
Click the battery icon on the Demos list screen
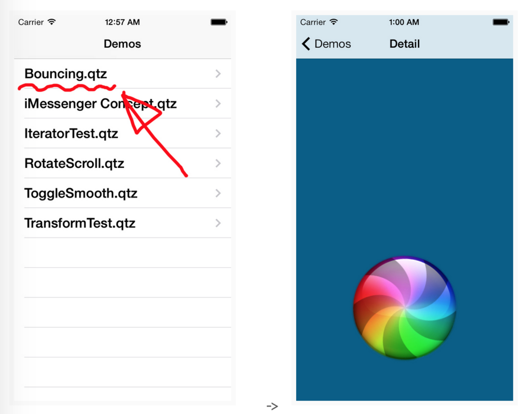[219, 22]
